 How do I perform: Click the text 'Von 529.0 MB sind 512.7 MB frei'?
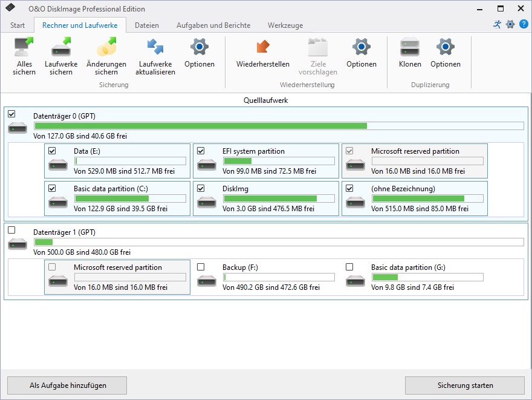click(x=124, y=171)
